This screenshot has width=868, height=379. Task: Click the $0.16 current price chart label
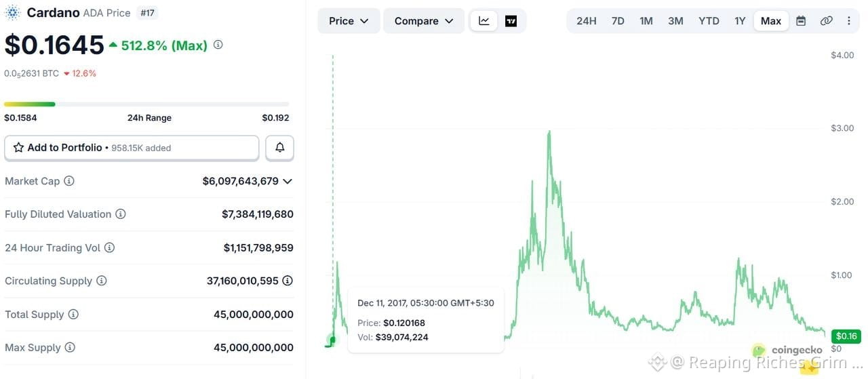pos(846,336)
